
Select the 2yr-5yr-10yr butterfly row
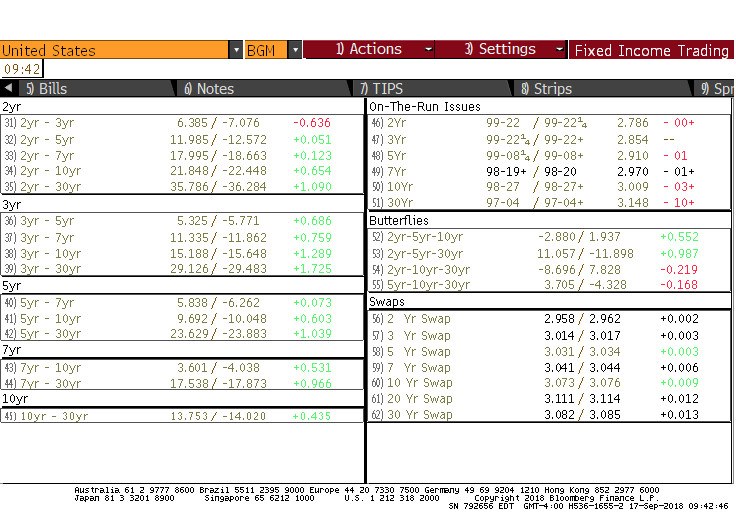(x=549, y=237)
